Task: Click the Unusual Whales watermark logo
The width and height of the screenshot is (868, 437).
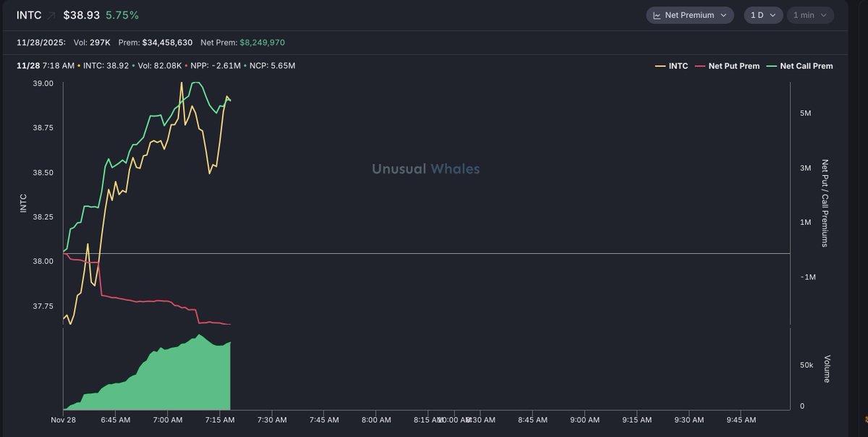Action: [425, 169]
